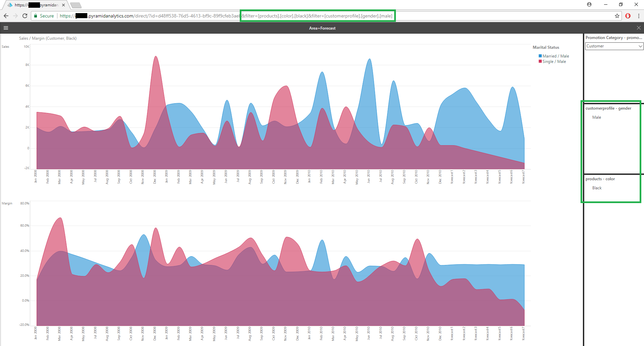Click the browser forward arrow
The height and width of the screenshot is (346, 644).
point(15,16)
